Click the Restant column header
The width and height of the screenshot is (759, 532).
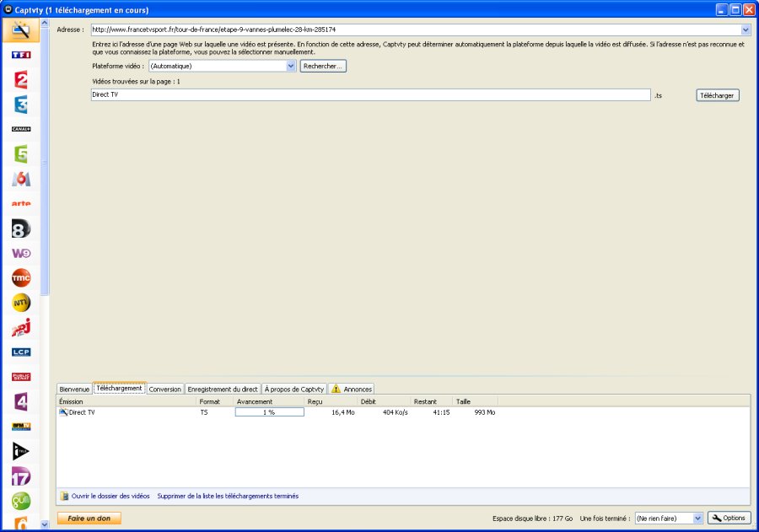pyautogui.click(x=433, y=401)
